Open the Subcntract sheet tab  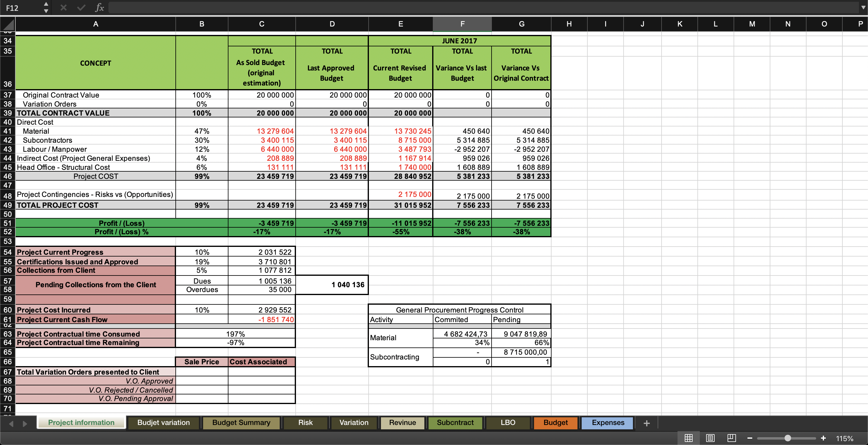tap(455, 422)
